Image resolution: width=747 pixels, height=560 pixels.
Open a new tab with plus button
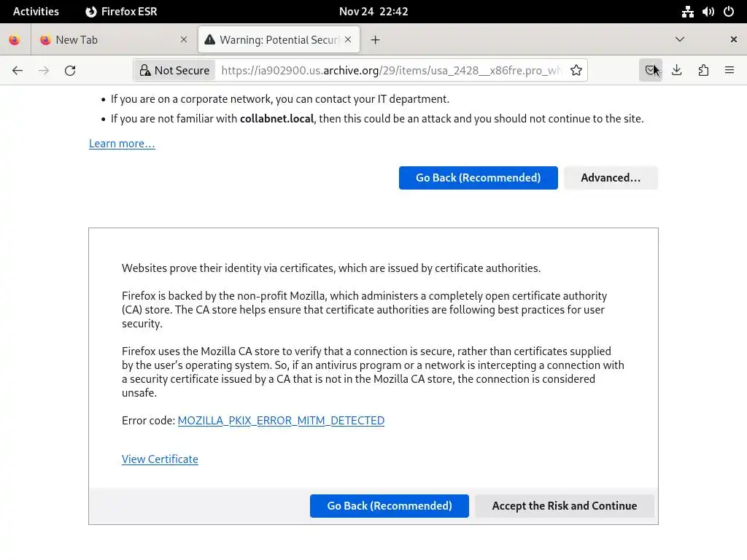click(376, 40)
